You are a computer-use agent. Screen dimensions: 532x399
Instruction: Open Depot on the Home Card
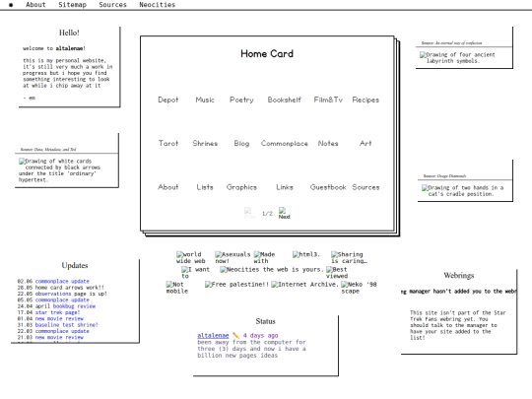167,100
